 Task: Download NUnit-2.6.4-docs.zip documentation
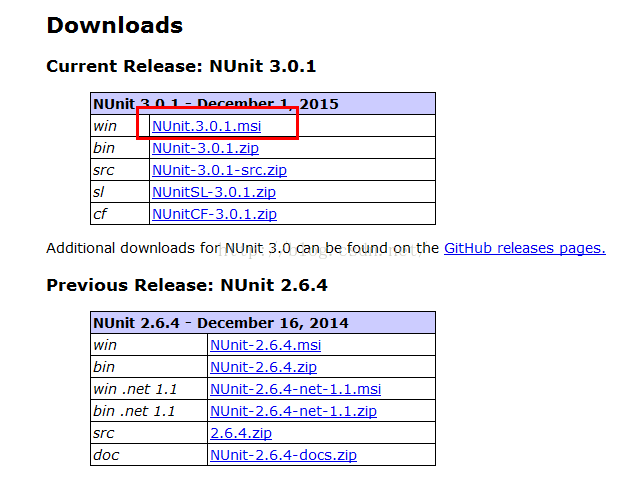coord(283,455)
